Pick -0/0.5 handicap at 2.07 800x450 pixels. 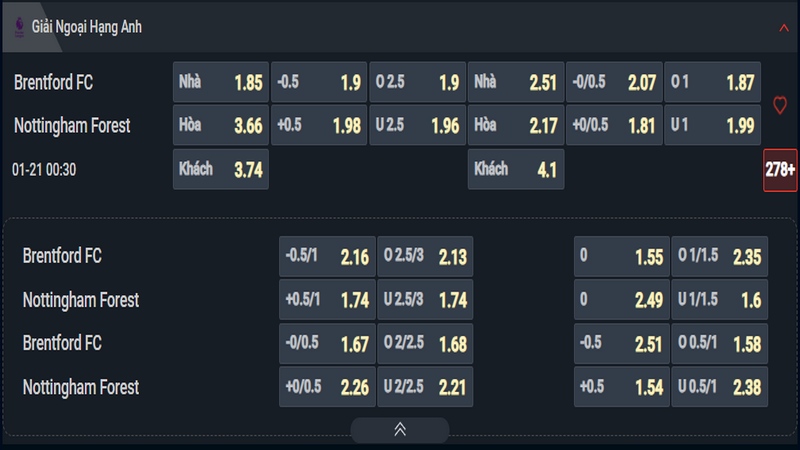tap(614, 82)
